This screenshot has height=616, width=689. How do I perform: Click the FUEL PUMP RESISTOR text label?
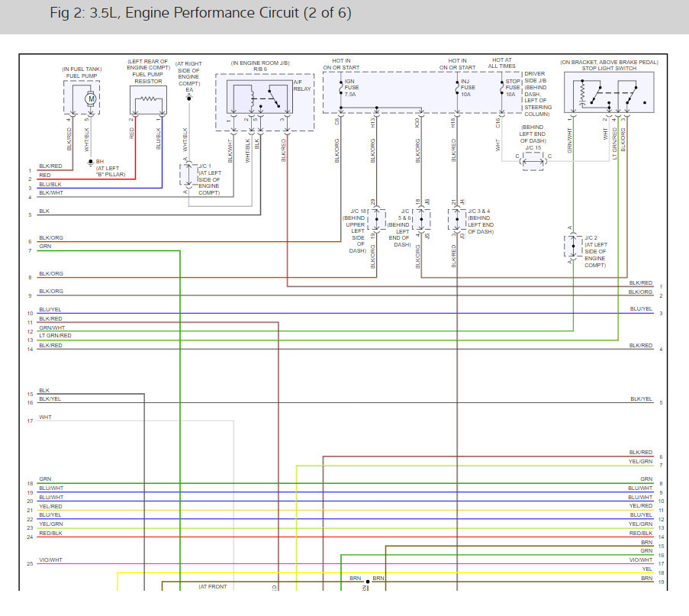pos(148,78)
